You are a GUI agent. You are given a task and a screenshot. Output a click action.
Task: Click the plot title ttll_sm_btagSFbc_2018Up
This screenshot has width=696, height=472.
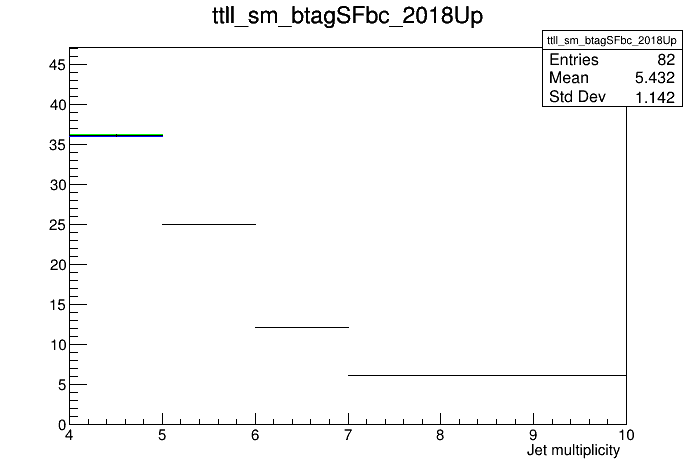[x=348, y=16]
